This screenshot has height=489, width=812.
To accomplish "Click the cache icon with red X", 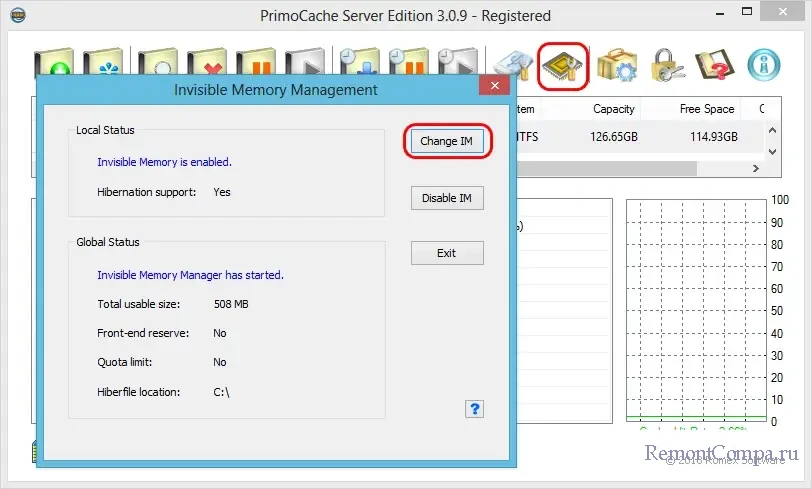I will pyautogui.click(x=207, y=64).
